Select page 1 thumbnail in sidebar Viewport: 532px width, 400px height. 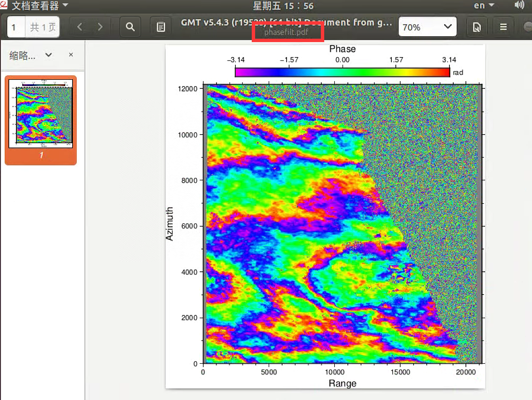[41, 120]
